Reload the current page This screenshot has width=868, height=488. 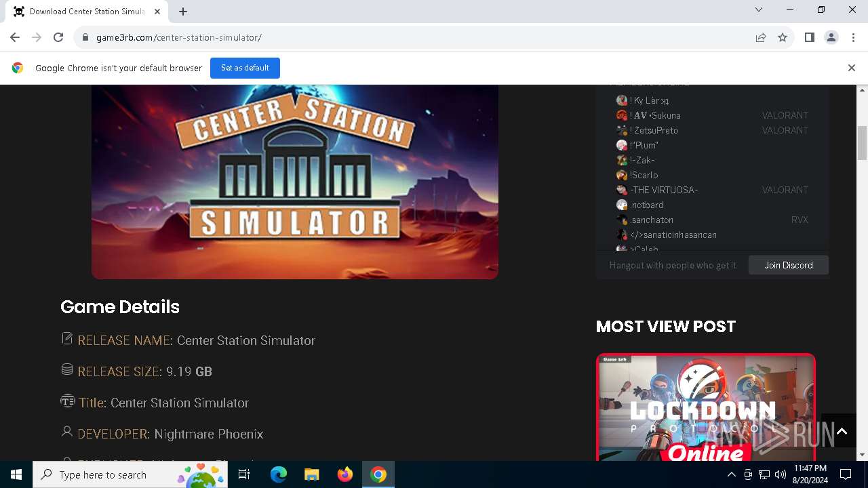coord(58,37)
